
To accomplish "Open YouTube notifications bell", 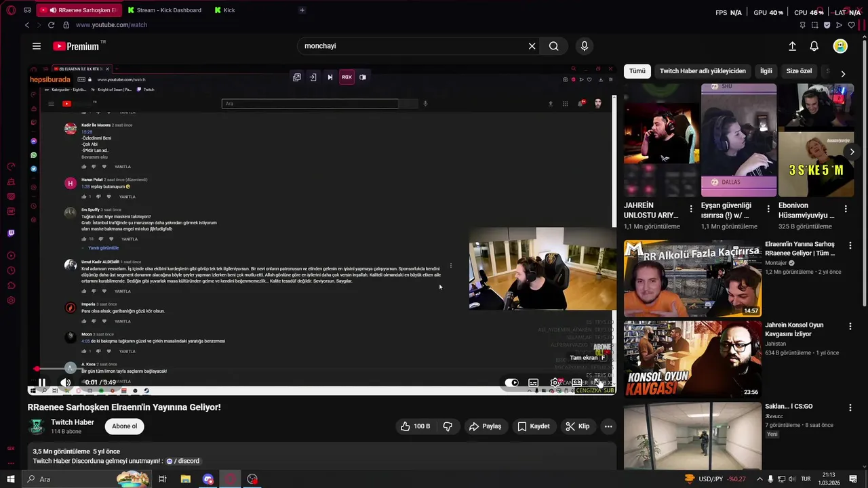I will [814, 46].
